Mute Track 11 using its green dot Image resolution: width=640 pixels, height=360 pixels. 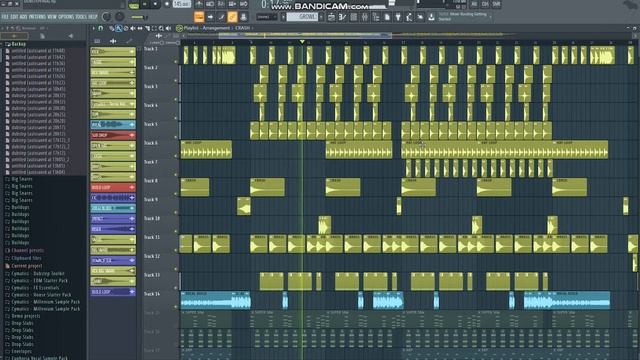coord(176,250)
